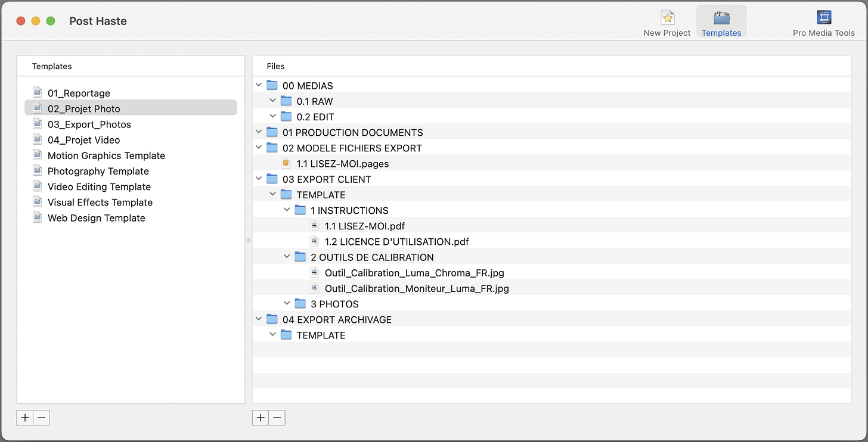Click the 04 EXPORT ARCHIVAGE folder icon

[x=272, y=319]
